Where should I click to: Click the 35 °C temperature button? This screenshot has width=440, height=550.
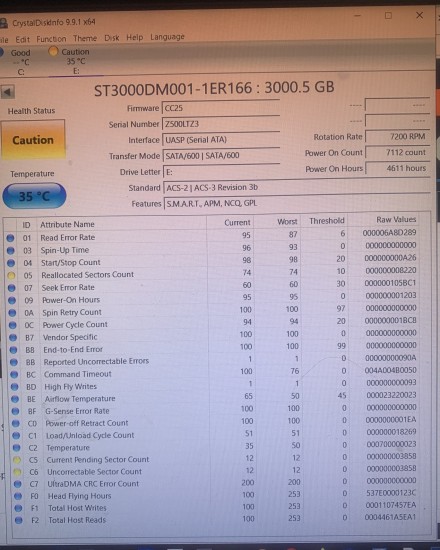pos(34,196)
